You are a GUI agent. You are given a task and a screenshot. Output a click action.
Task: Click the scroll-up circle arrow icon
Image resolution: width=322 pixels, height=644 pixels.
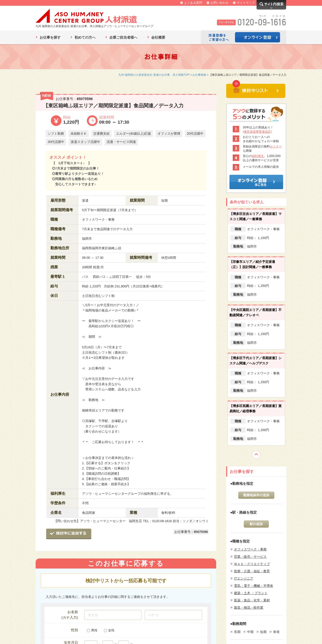click(256, 454)
